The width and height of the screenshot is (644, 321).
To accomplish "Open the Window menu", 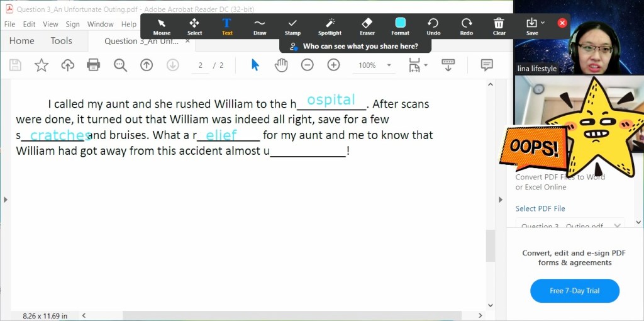I will [100, 25].
